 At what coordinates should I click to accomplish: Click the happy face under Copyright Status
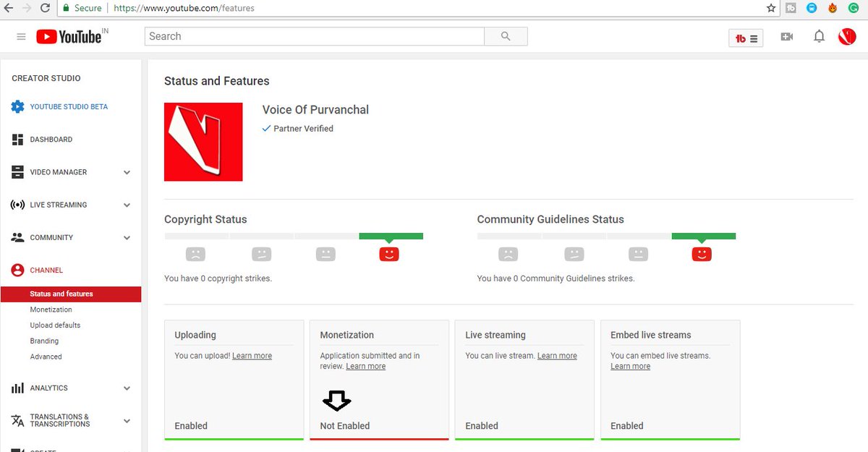389,254
